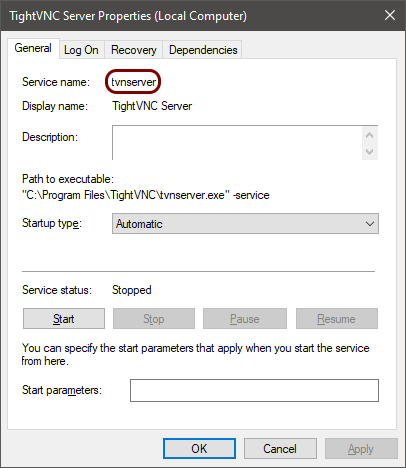This screenshot has height=468, width=406.
Task: Click inside the Description text box
Action: click(x=237, y=143)
